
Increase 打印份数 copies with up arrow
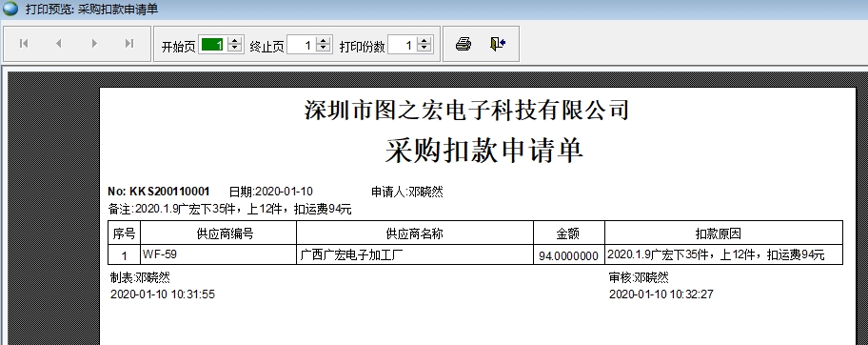[x=424, y=41]
